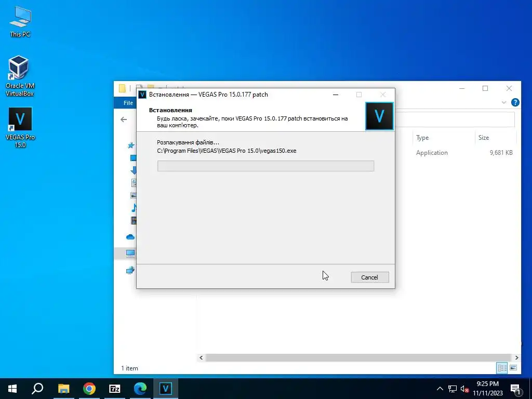Show the clock and calendar
Screen dimensions: 532x399
pos(487,389)
